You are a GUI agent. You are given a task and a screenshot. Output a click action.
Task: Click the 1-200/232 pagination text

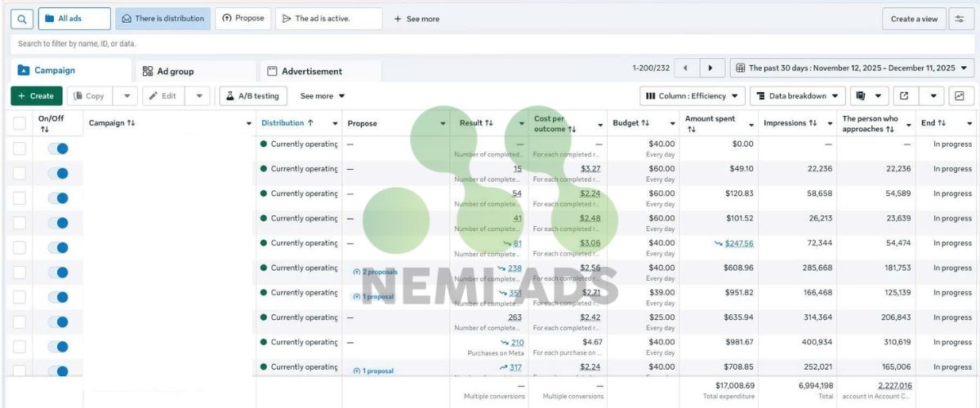651,69
